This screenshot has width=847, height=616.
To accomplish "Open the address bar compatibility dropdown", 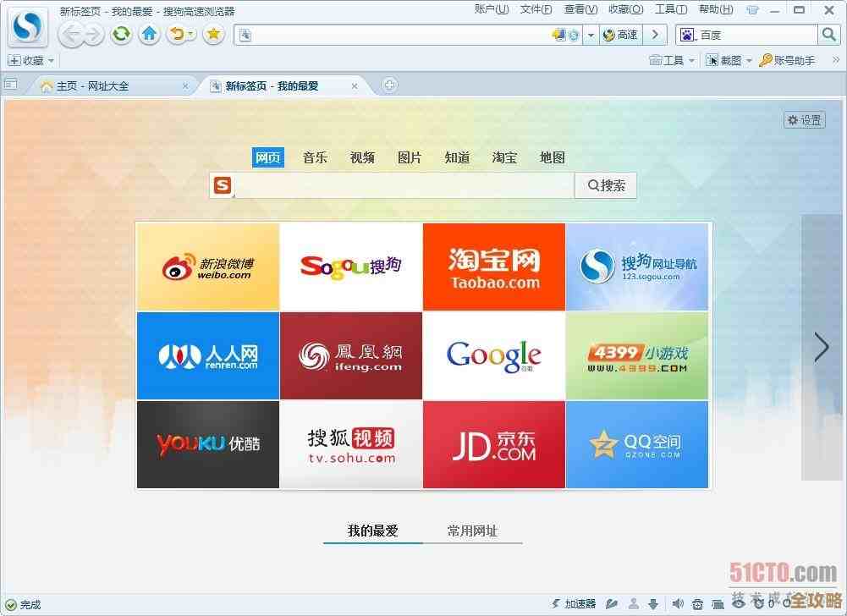I will tap(590, 35).
